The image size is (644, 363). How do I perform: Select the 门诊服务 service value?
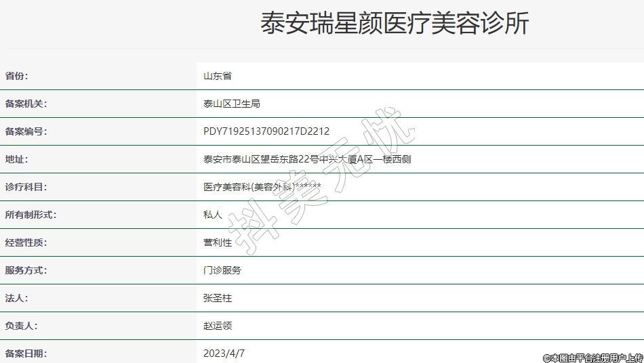(222, 270)
